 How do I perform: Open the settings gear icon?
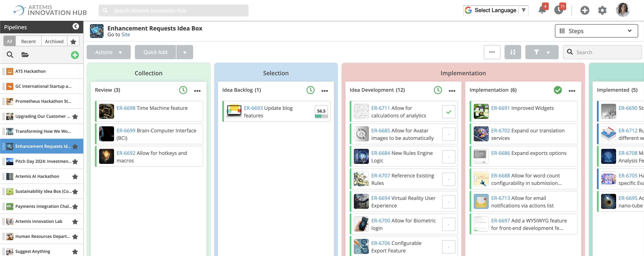pyautogui.click(x=602, y=10)
